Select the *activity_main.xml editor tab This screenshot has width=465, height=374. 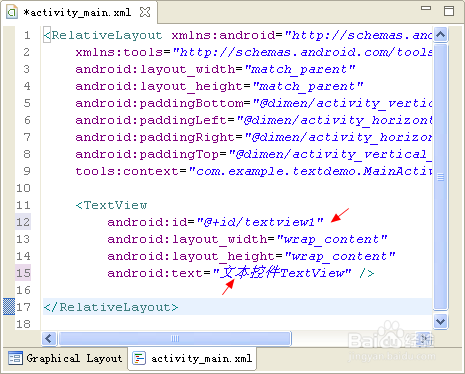click(79, 12)
